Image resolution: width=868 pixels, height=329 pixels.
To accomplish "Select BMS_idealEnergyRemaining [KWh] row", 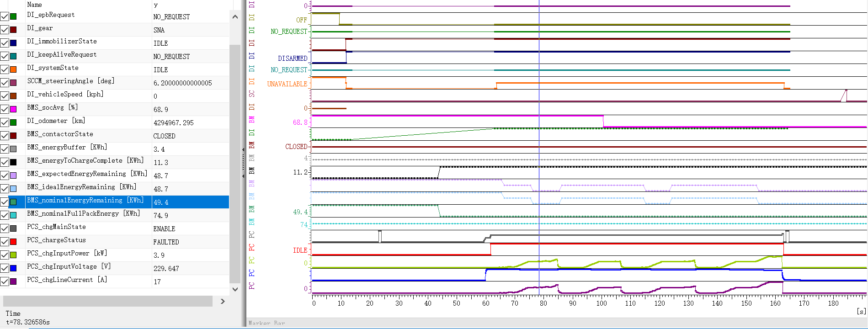I will (114, 189).
